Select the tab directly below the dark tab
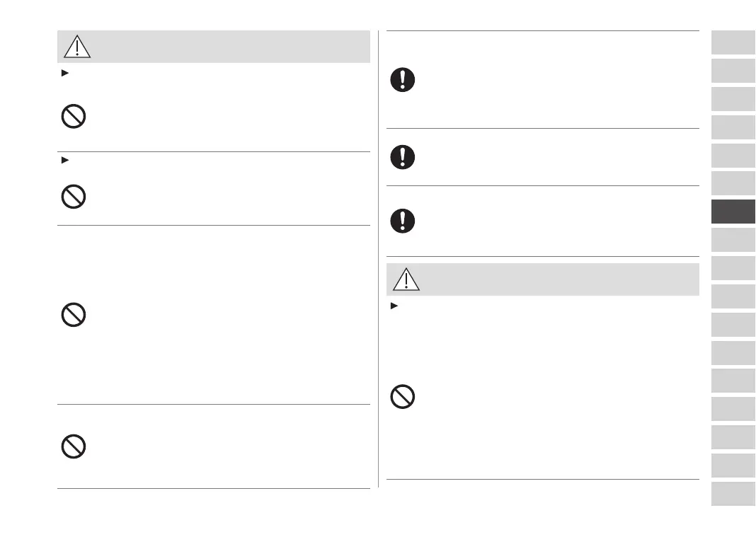Screen dimensions: 756x537 pyautogui.click(x=733, y=240)
